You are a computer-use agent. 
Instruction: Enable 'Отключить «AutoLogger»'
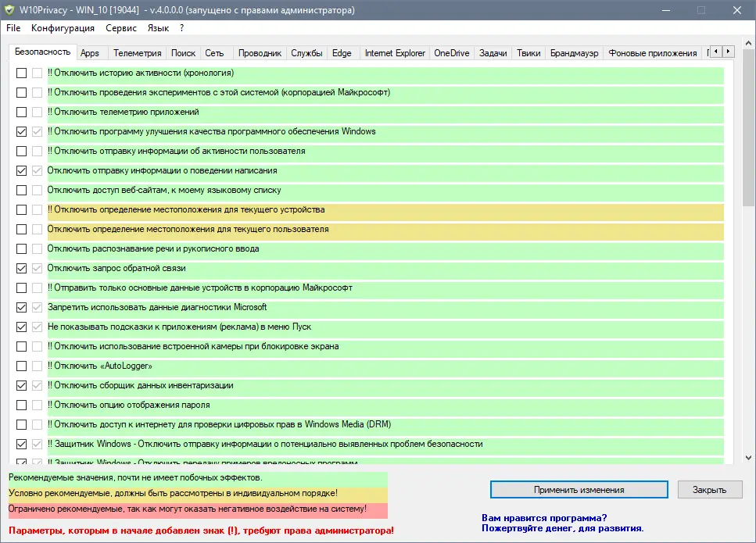[21, 366]
